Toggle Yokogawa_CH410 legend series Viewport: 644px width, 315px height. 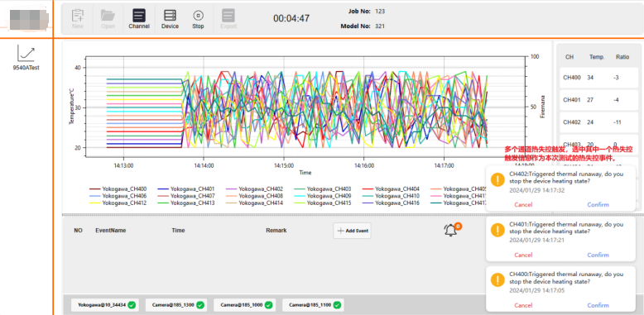[x=391, y=196]
